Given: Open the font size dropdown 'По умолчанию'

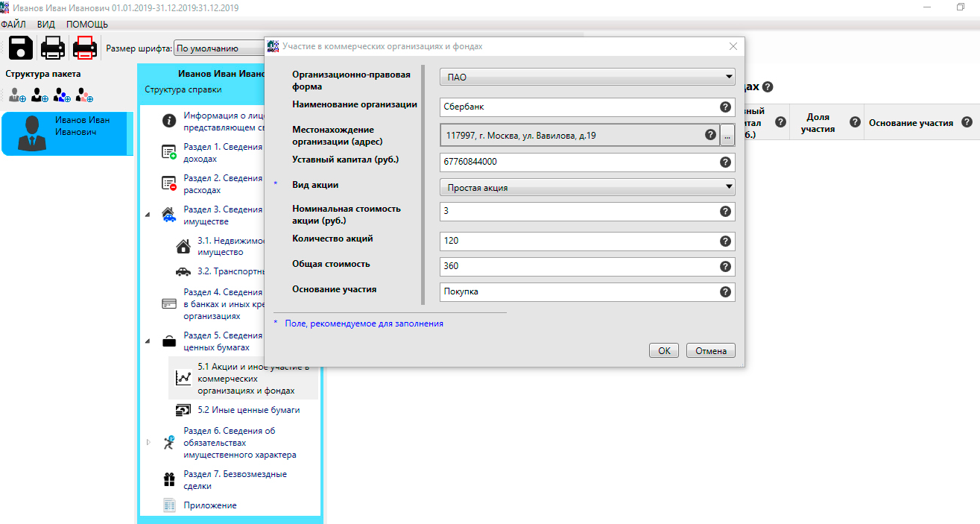Looking at the screenshot, I should (218, 48).
